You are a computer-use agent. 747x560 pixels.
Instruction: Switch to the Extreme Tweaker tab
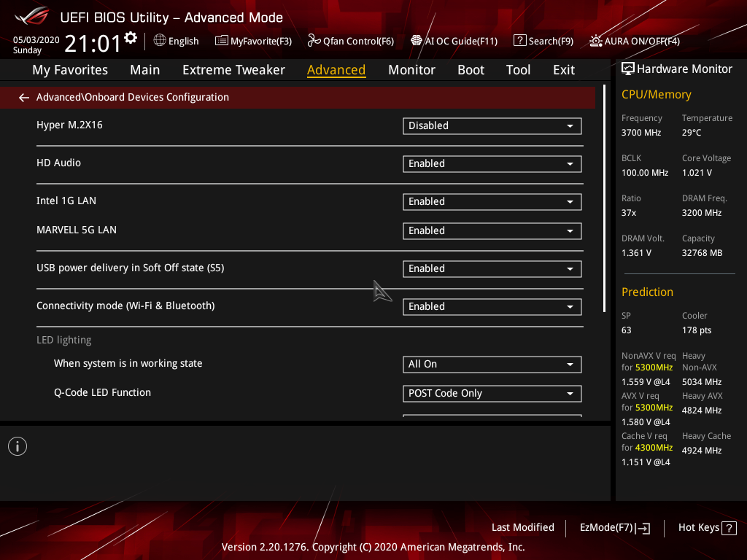click(233, 70)
